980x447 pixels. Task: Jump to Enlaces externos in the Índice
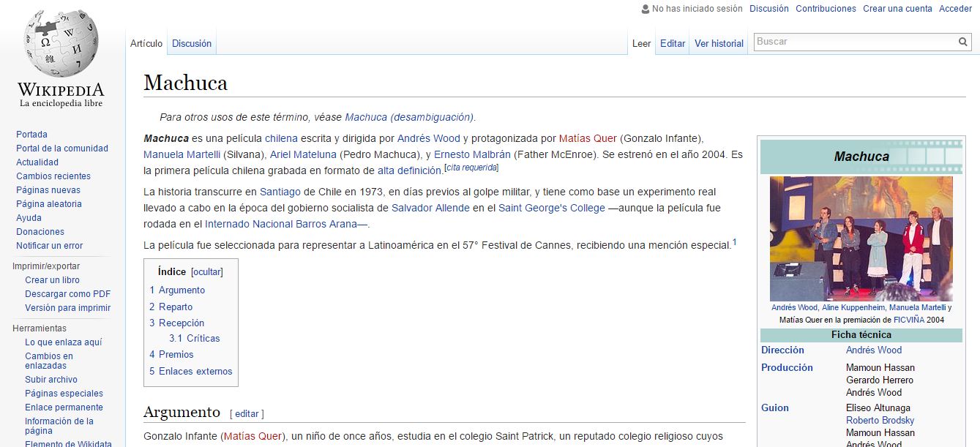pos(191,371)
